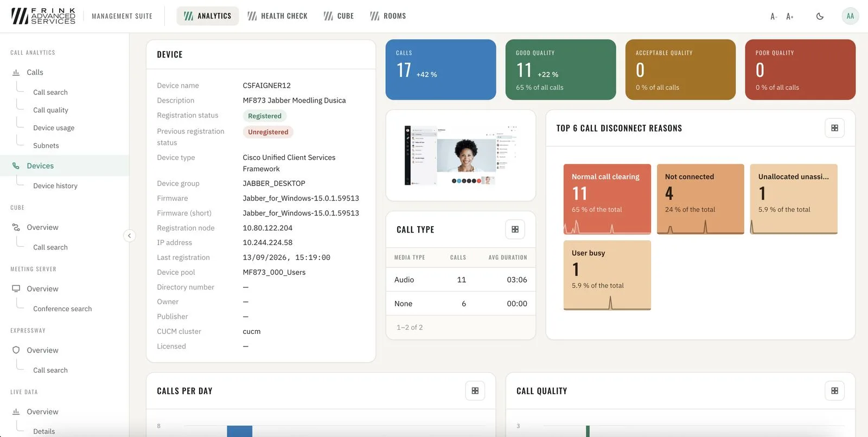Open Call search under Calls
The image size is (868, 437).
coord(50,92)
